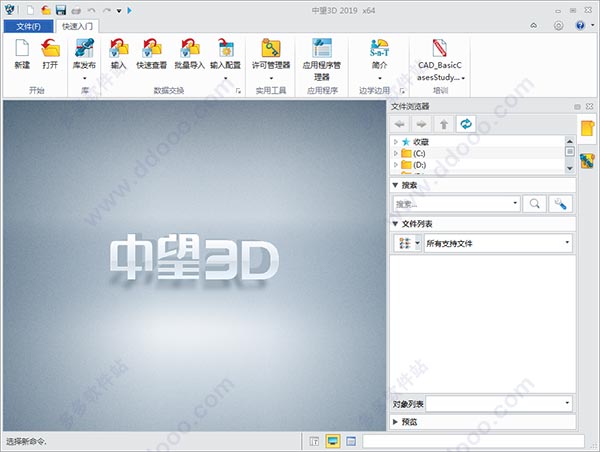Click the new document icon in quick access toolbar
The image size is (600, 452).
pyautogui.click(x=30, y=10)
